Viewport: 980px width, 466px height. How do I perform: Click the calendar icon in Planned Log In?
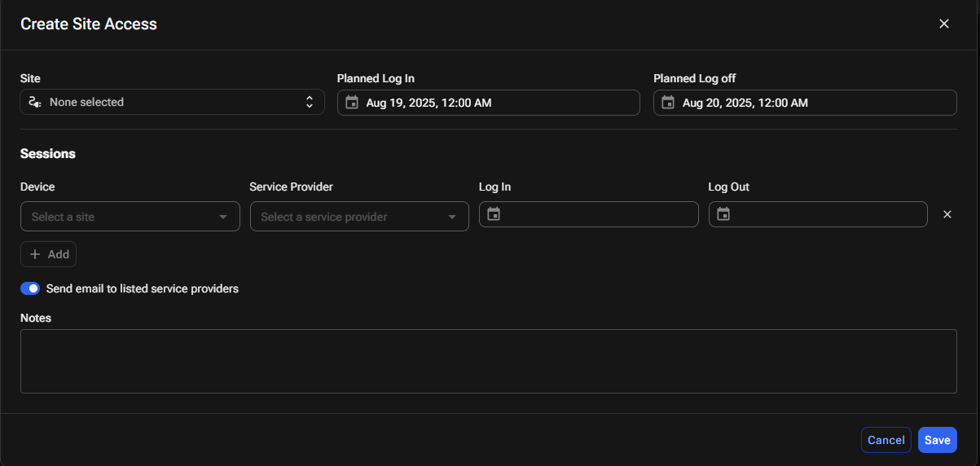point(352,103)
